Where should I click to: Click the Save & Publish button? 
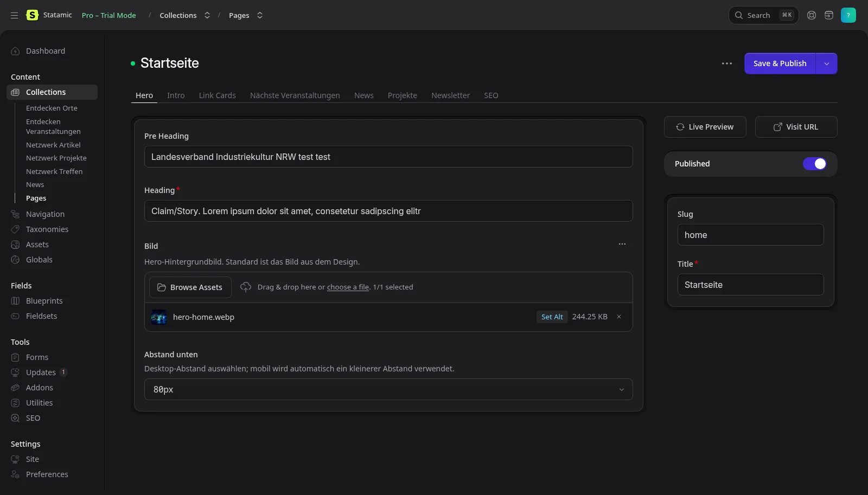tap(780, 63)
